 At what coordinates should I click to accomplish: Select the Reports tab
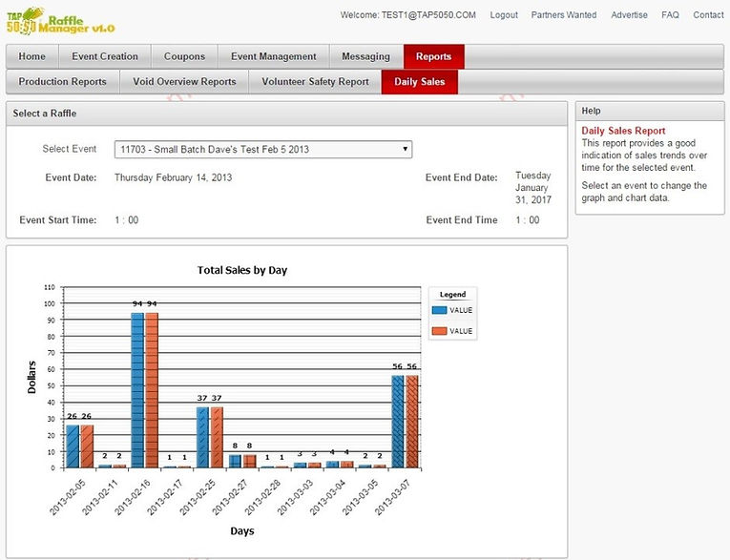[x=433, y=56]
